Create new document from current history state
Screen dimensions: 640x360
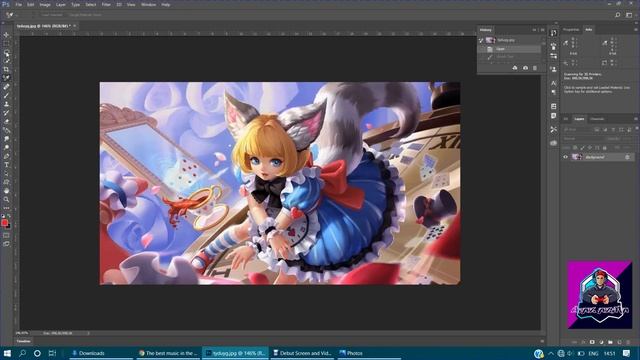515,68
